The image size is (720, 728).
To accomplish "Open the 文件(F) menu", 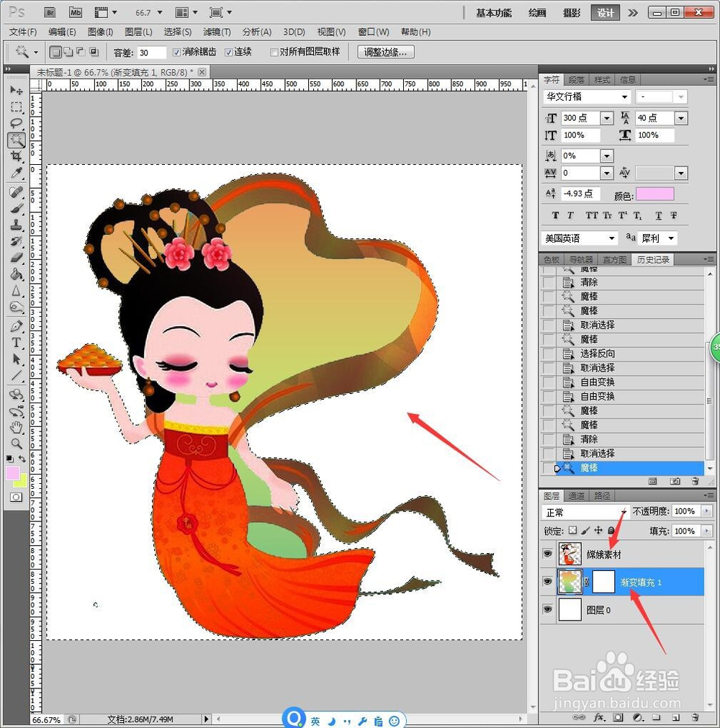I will [x=23, y=32].
